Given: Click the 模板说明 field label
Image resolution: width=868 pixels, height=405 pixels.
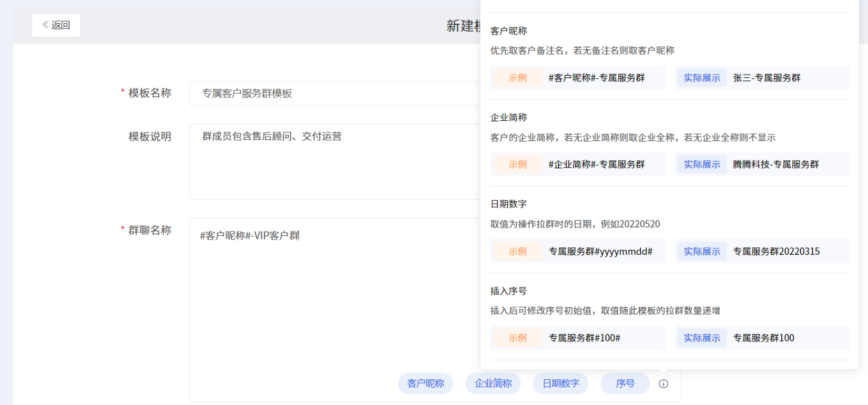Looking at the screenshot, I should (x=150, y=137).
